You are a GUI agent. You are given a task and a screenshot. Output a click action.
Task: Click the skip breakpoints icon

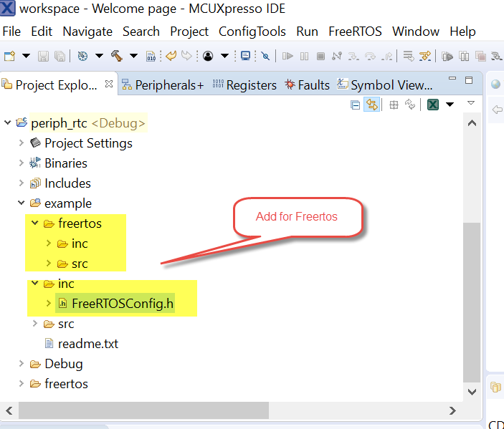(x=265, y=56)
